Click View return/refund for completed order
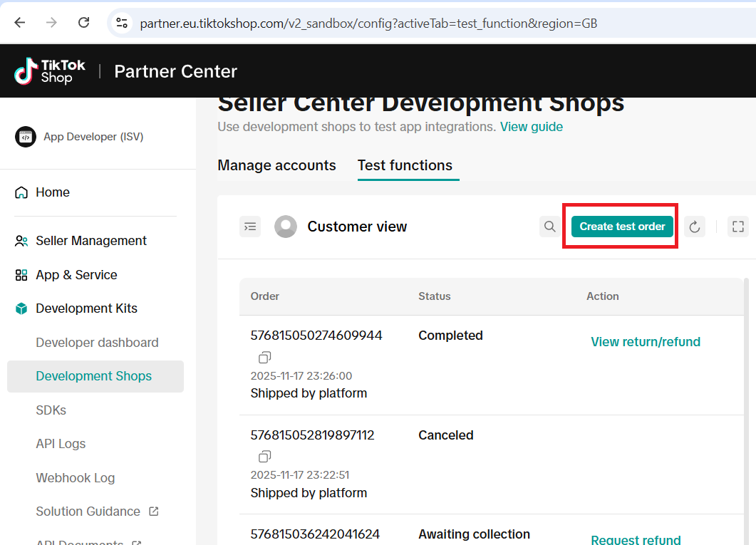Image resolution: width=756 pixels, height=545 pixels. [646, 342]
